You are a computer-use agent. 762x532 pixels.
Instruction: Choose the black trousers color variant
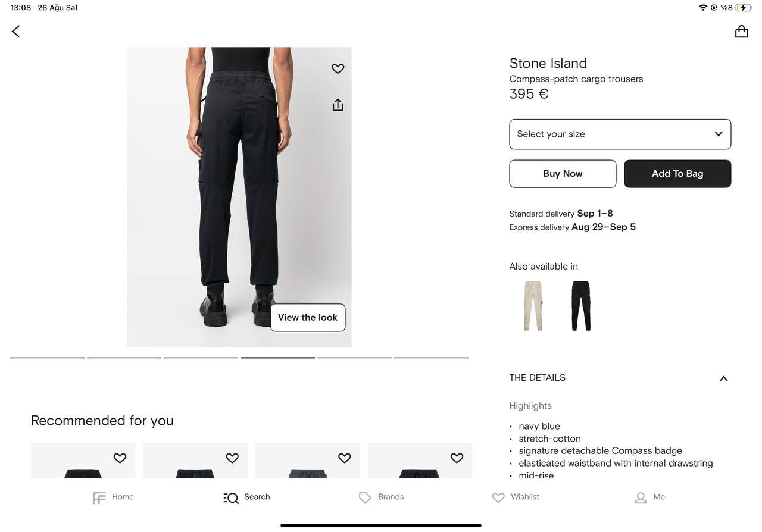point(581,306)
